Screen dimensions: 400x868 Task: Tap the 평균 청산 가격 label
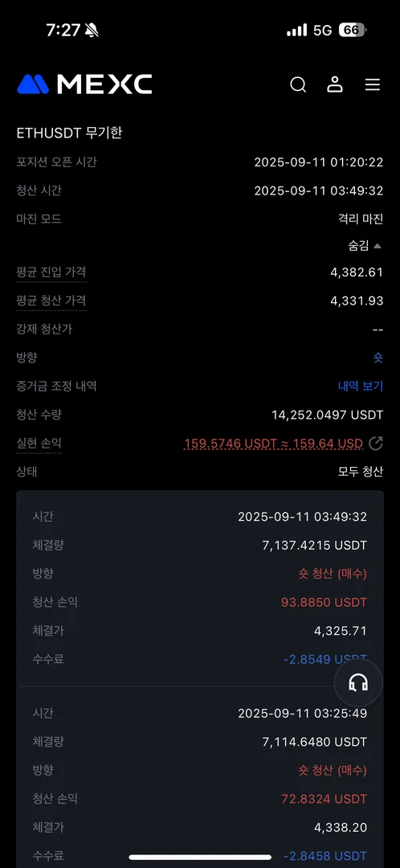pos(51,301)
